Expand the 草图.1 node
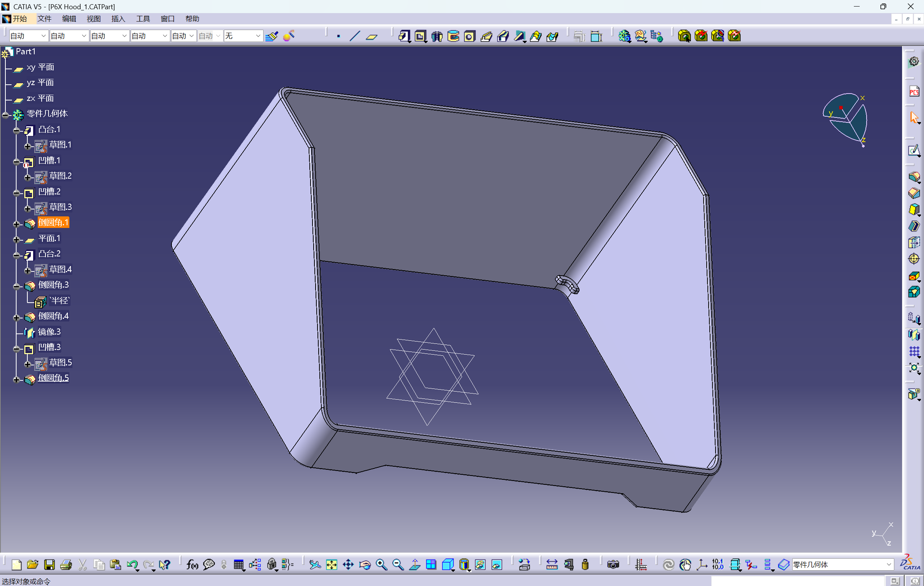The image size is (924, 586). click(x=27, y=146)
